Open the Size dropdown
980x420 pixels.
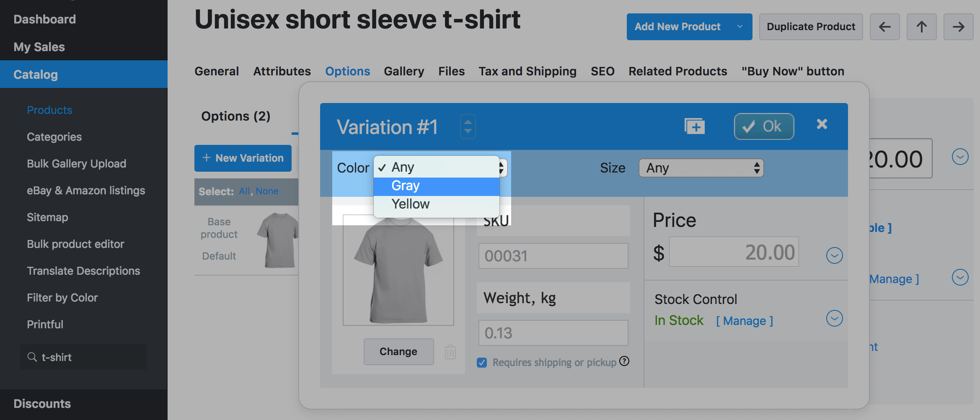pyautogui.click(x=701, y=168)
